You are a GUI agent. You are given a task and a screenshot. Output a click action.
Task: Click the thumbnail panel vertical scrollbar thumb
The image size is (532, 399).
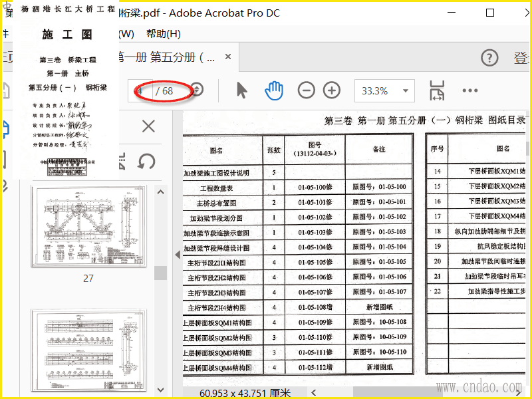click(160, 273)
